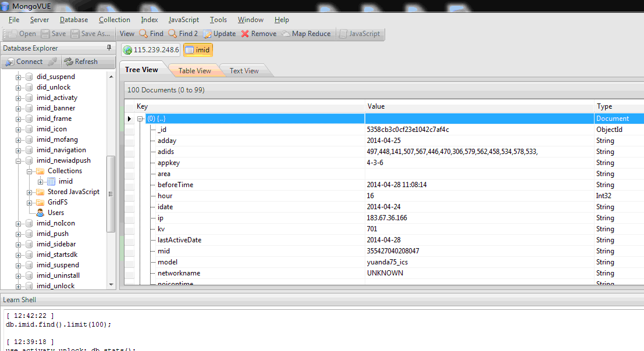Click the explorer scrollbar down arrow
Image resolution: width=644 pixels, height=351 pixels.
click(x=111, y=285)
